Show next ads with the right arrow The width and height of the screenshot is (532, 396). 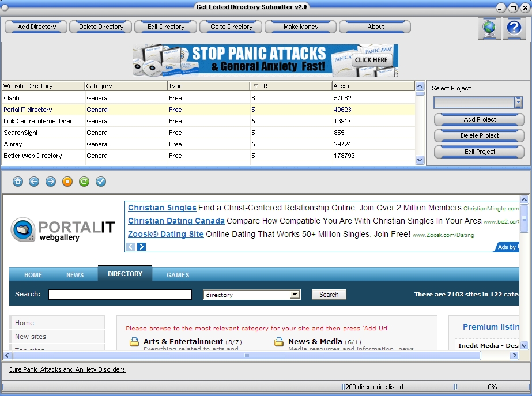click(141, 247)
